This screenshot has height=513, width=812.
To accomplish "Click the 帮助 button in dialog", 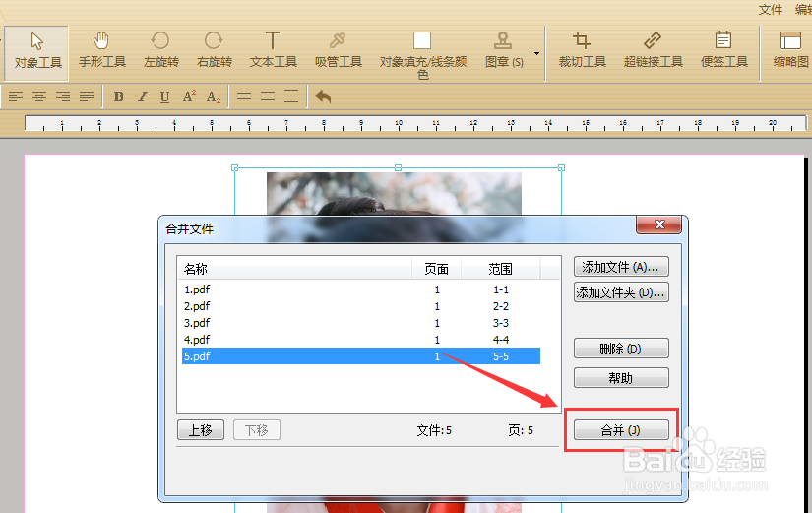I will point(621,378).
